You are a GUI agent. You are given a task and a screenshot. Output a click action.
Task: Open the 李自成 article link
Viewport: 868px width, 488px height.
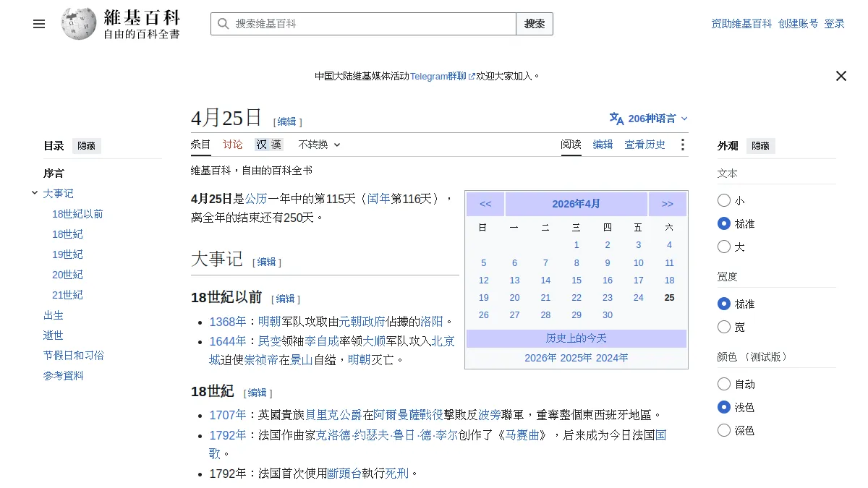(322, 341)
